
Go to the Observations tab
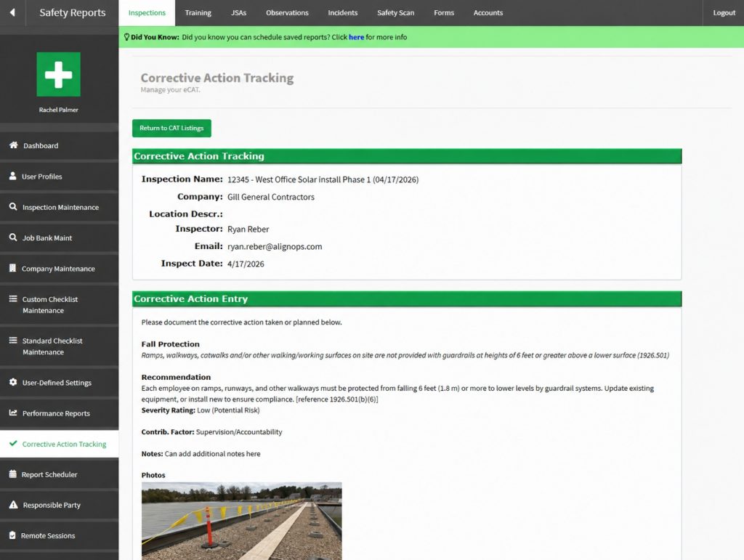pos(287,13)
